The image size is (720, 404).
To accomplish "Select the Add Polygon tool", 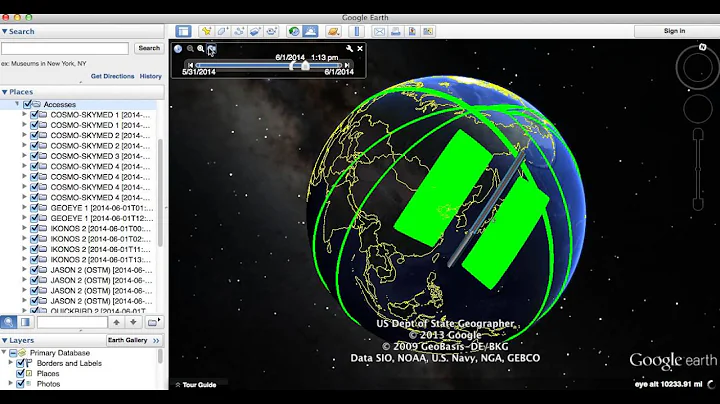I will (x=223, y=31).
